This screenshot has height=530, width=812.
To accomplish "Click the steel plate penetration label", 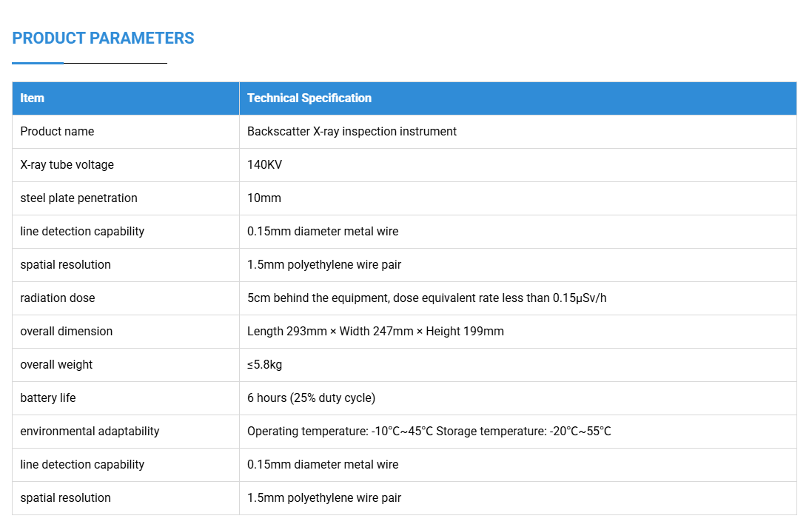I will click(78, 198).
